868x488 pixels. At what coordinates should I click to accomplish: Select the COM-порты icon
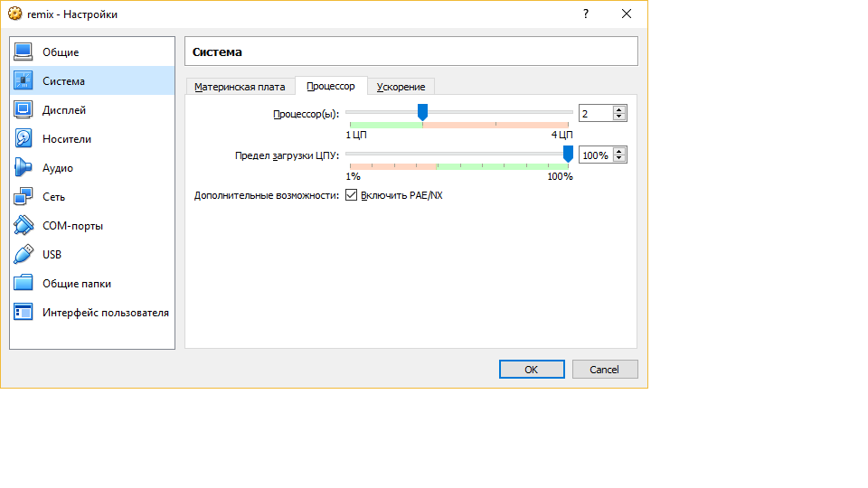(x=24, y=226)
